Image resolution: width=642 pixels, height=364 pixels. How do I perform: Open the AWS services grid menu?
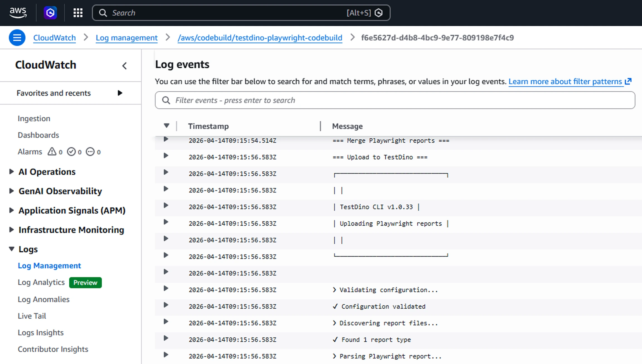click(x=78, y=13)
